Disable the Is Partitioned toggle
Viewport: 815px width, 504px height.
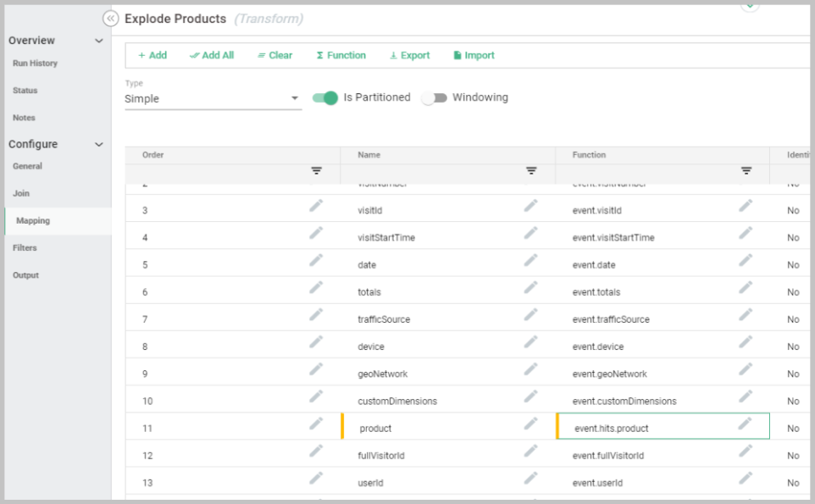click(x=325, y=98)
